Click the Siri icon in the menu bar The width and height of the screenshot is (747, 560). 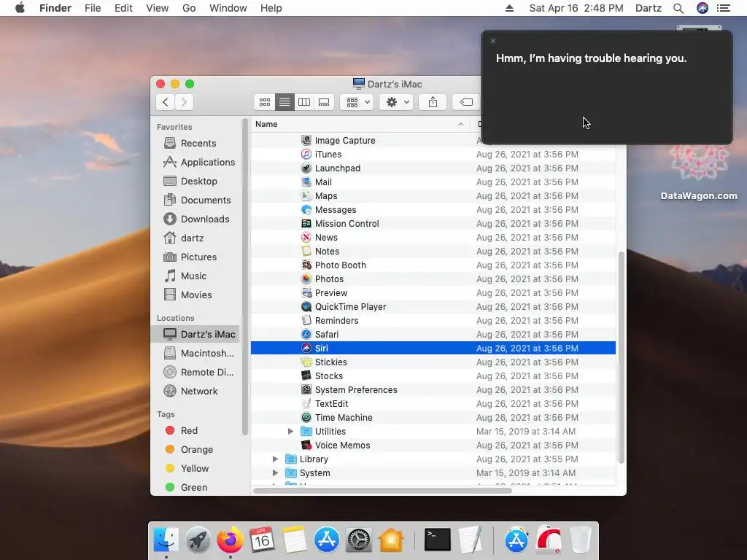703,8
